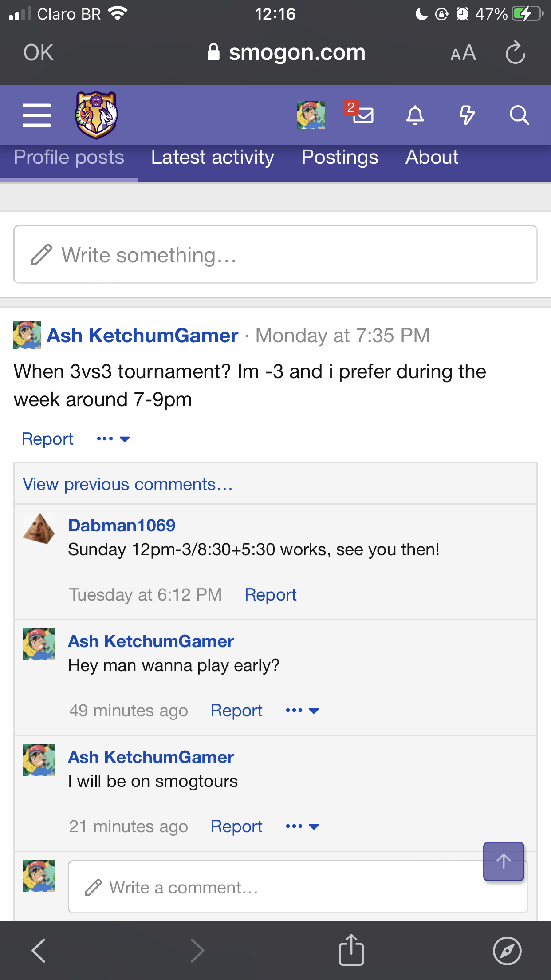Open the About tab

[432, 158]
